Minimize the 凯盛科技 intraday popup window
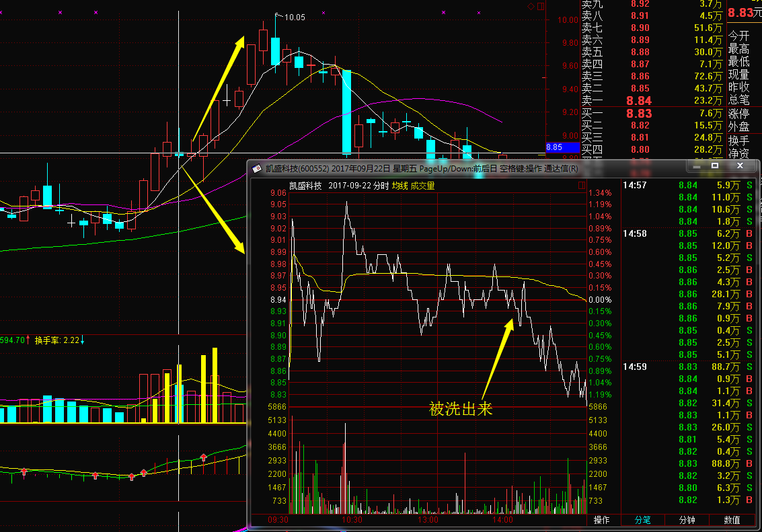Viewport: 762px width, 532px height. pos(697,166)
